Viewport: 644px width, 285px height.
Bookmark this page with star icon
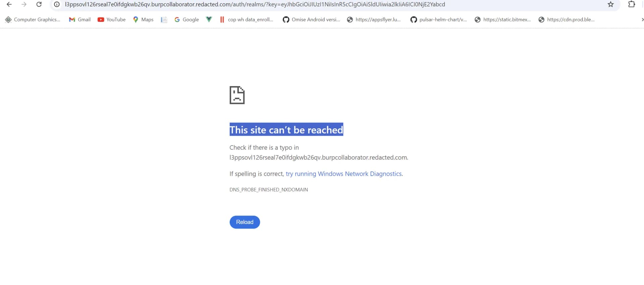pyautogui.click(x=610, y=4)
